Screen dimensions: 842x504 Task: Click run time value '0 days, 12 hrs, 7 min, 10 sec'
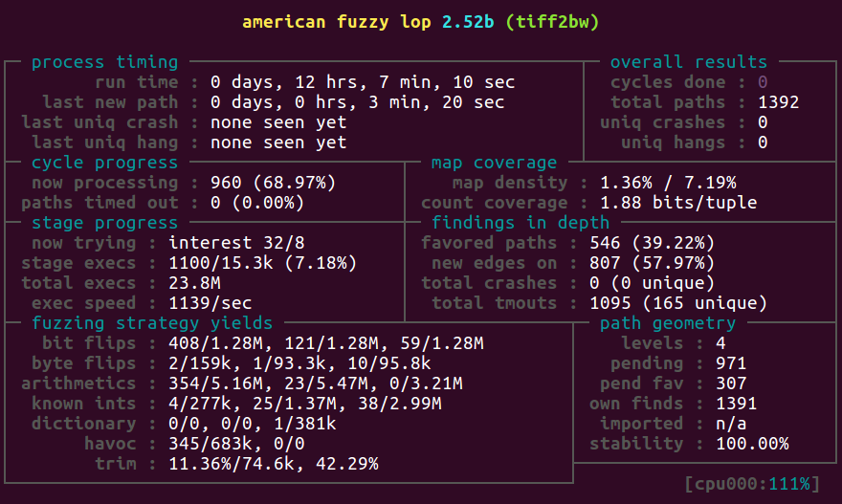coord(363,82)
